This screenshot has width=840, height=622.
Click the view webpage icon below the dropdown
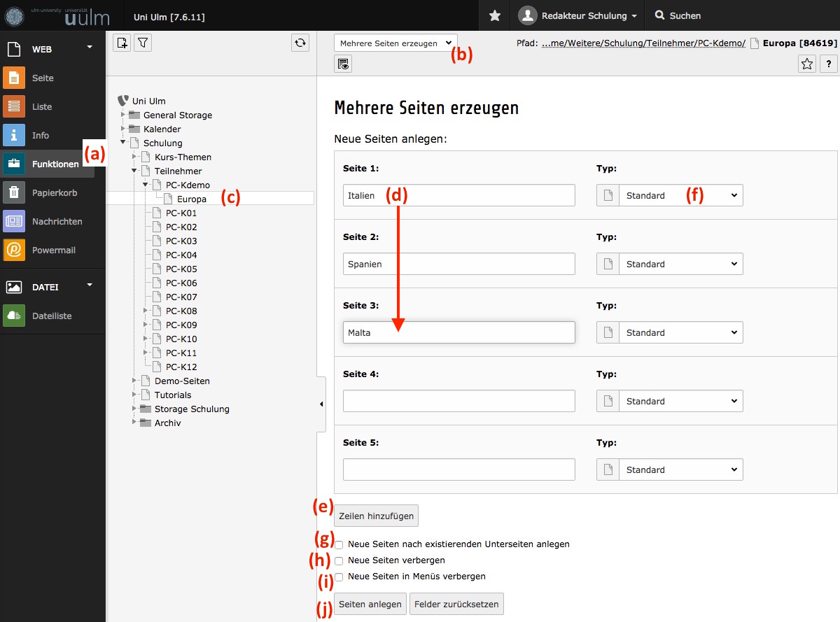pos(343,64)
